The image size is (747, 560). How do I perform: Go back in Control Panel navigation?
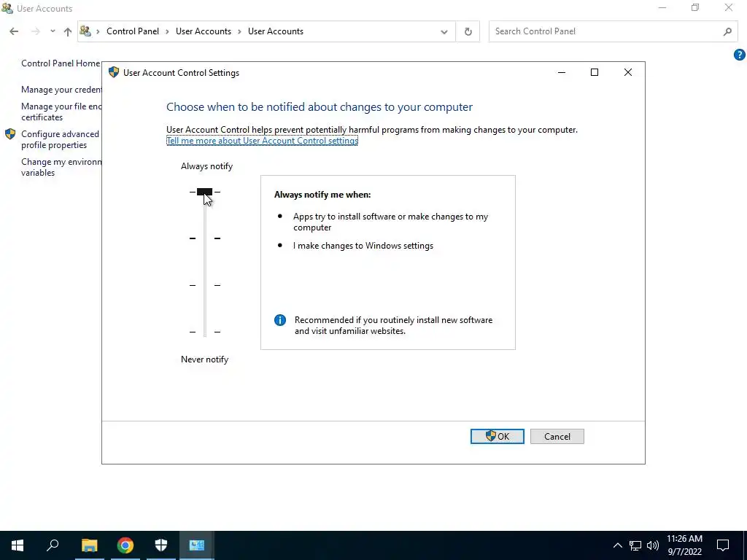[x=14, y=31]
